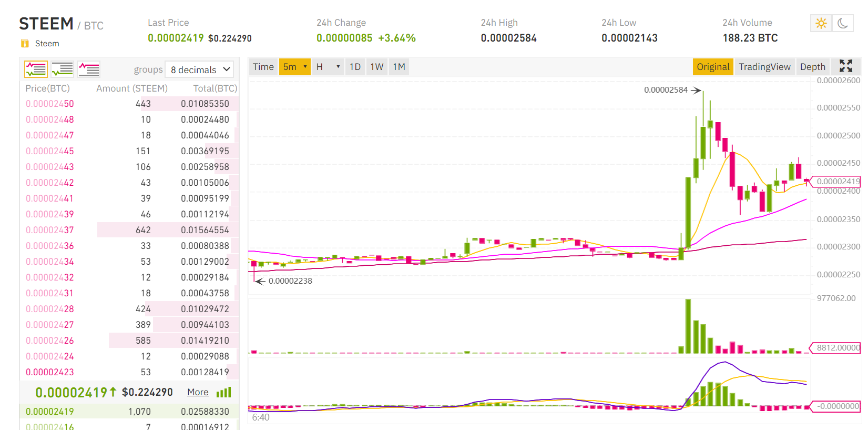
Task: Select sell order at price 0.00002448
Action: 129,119
